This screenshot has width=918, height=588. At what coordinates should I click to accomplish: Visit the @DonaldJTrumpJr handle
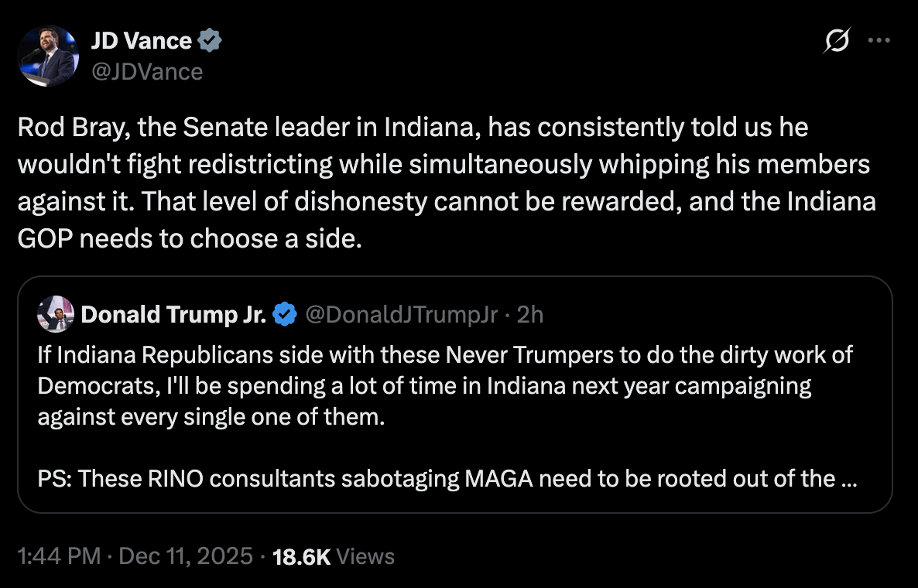pyautogui.click(x=402, y=314)
